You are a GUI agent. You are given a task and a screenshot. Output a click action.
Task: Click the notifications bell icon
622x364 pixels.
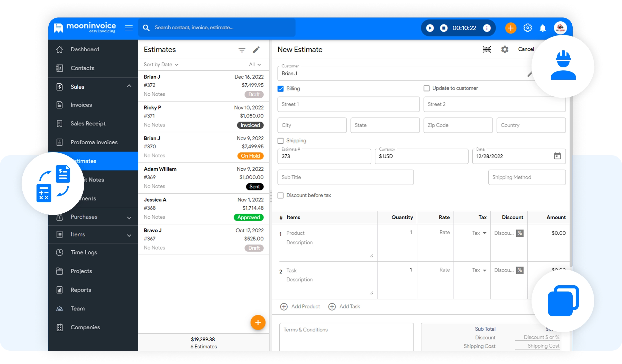click(543, 28)
